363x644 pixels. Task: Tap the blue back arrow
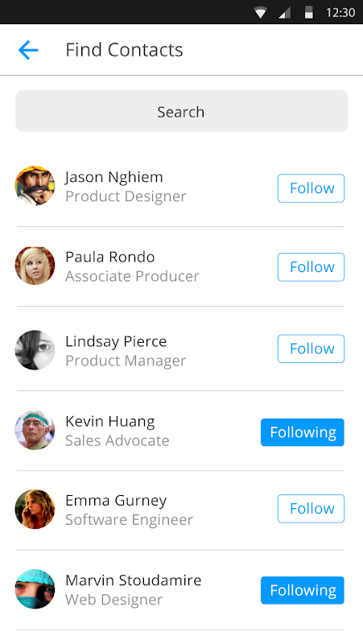[x=28, y=50]
